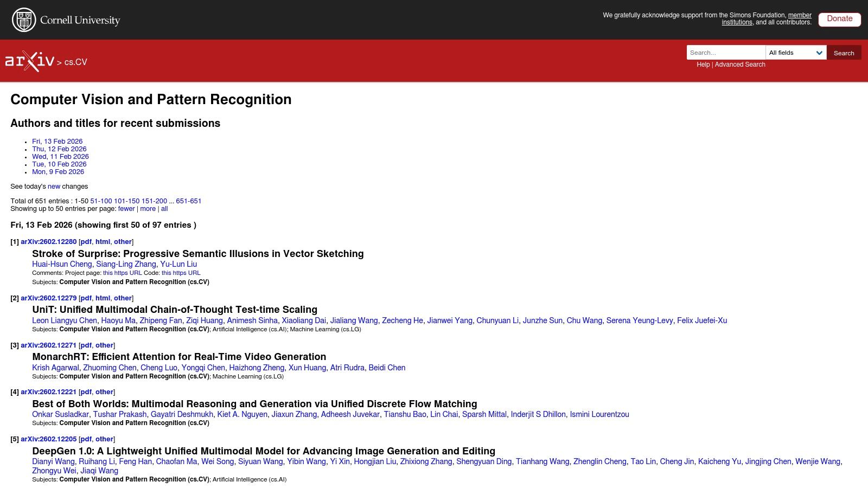Open submissions for Mon, 9 Feb 2026
The height and width of the screenshot is (488, 868).
58,171
